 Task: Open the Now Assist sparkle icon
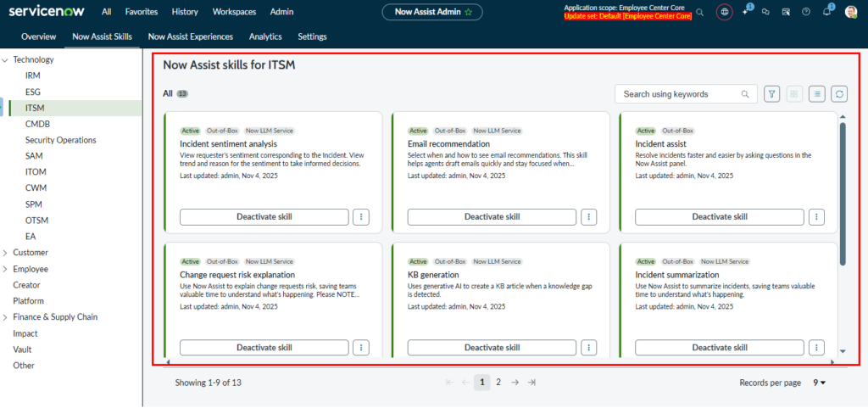[745, 12]
